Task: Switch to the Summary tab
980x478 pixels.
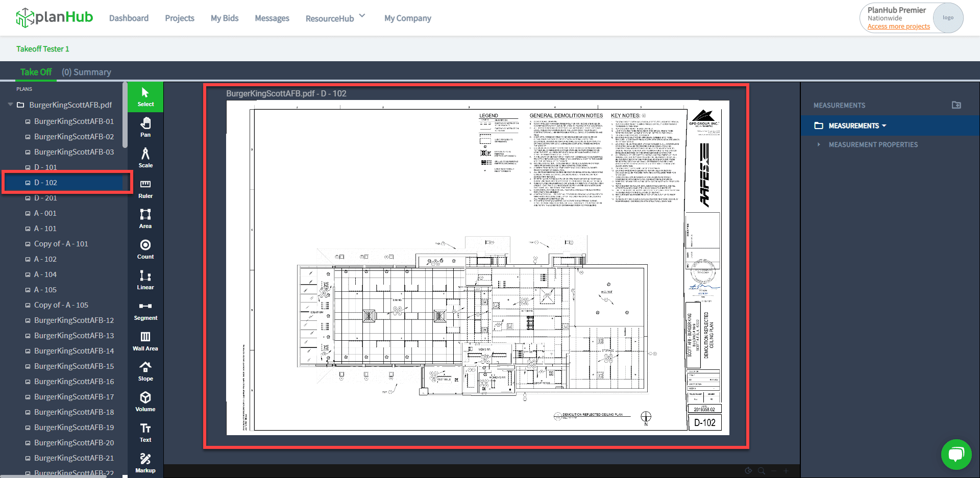Action: pos(86,72)
